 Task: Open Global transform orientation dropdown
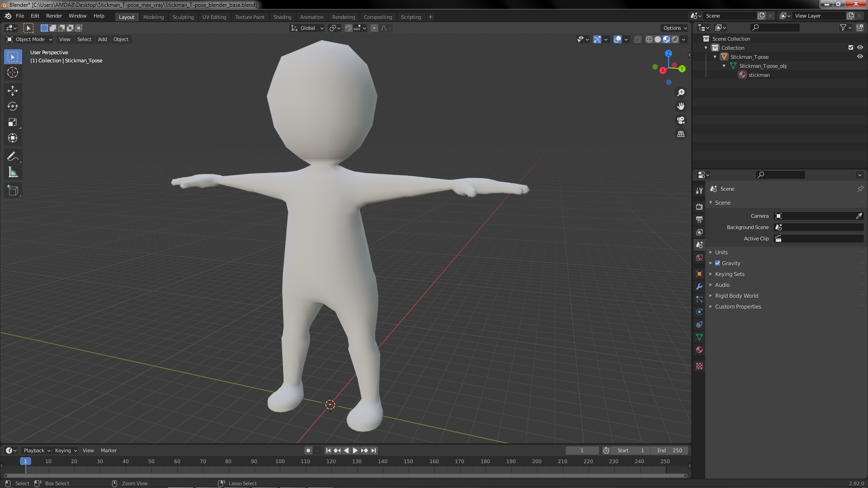307,28
